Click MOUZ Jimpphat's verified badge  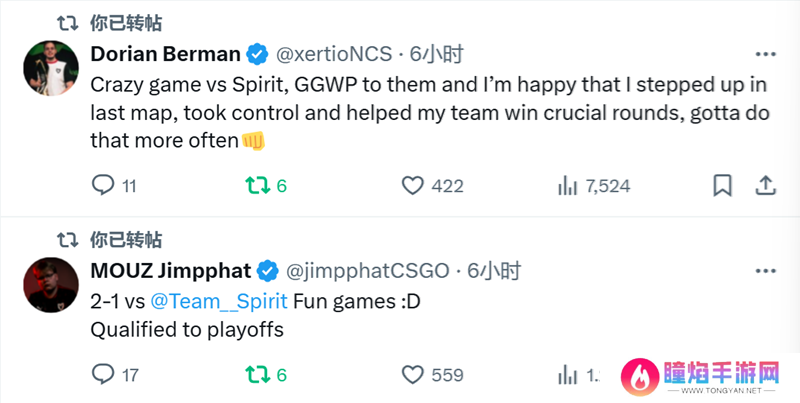pyautogui.click(x=267, y=271)
